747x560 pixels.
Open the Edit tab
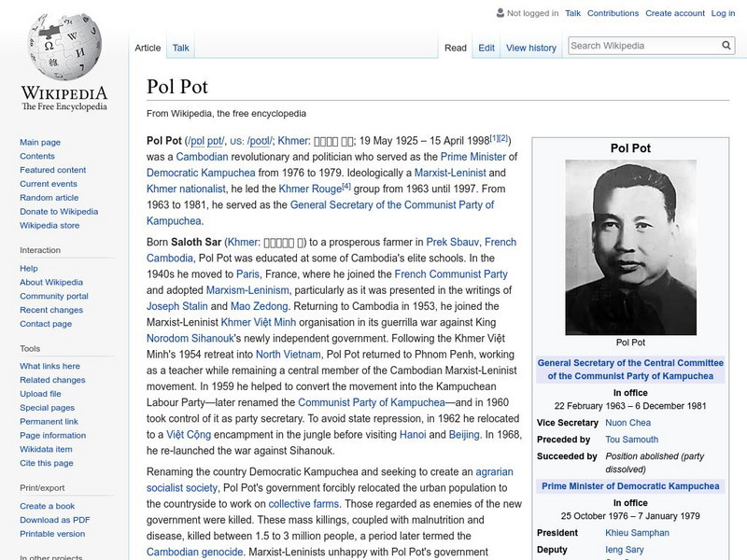click(x=486, y=48)
